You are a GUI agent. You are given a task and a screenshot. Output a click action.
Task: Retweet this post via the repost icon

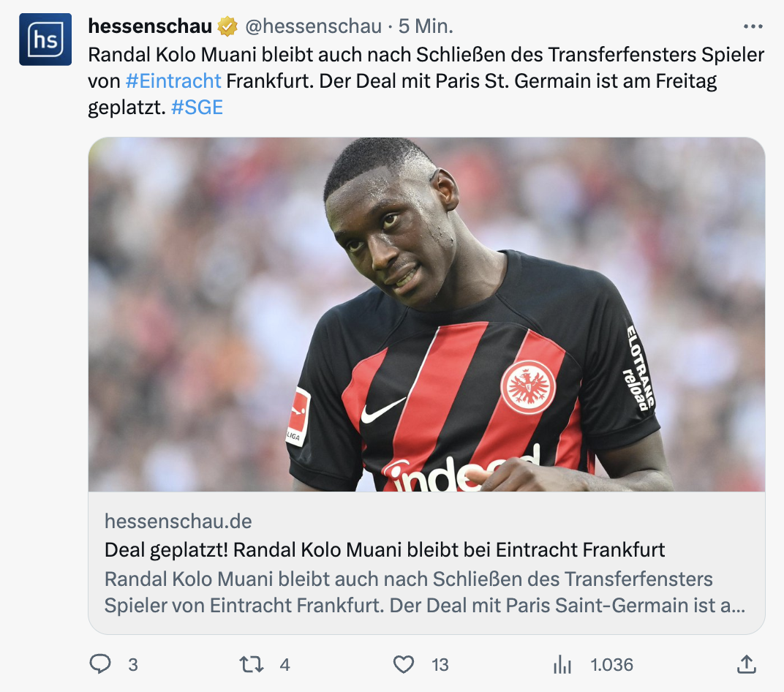pos(251,664)
